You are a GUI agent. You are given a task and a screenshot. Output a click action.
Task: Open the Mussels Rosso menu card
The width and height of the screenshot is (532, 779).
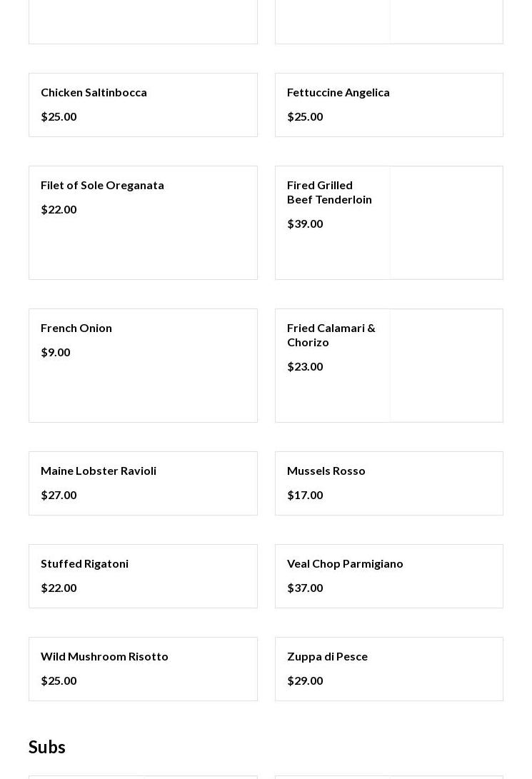tap(326, 471)
